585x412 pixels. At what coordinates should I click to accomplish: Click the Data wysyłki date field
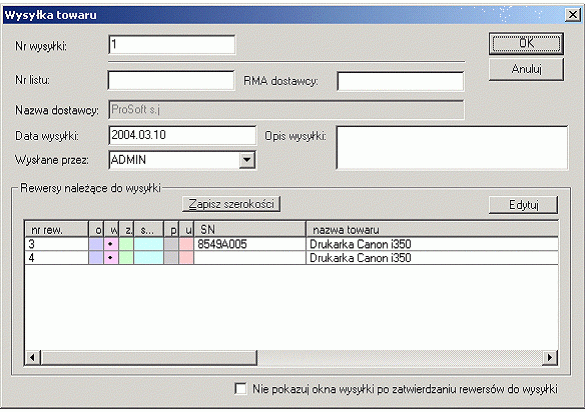tap(182, 135)
